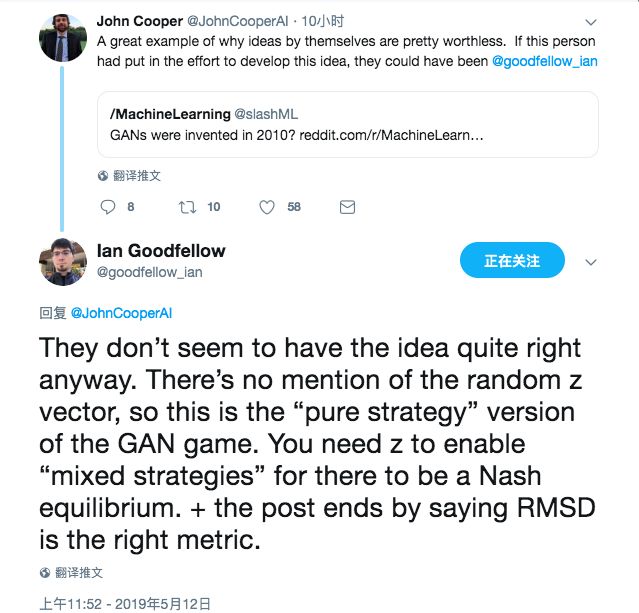
Task: Like John Cooper's tweet with heart icon
Action: coord(267,207)
